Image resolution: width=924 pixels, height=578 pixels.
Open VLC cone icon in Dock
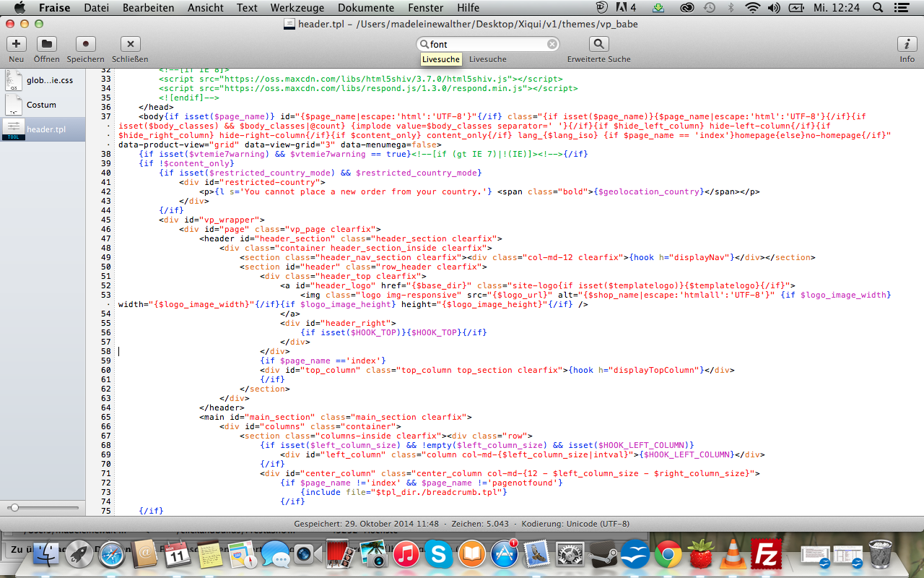[x=733, y=554]
